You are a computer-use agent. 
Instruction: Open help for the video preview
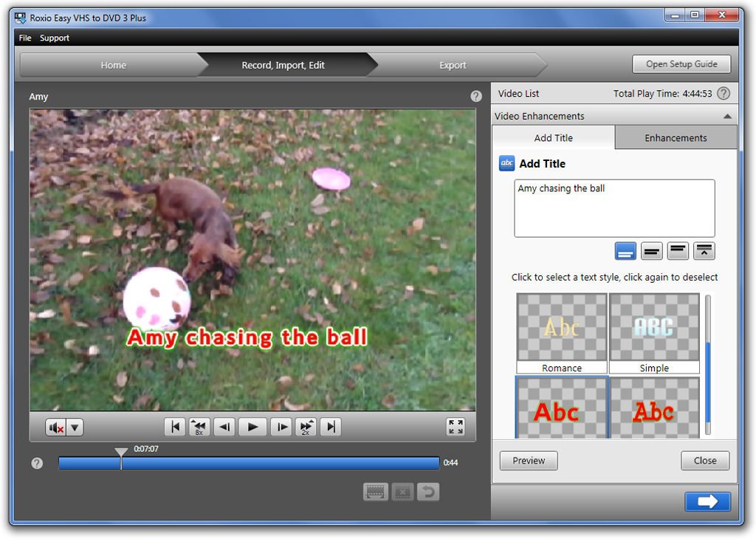[x=476, y=96]
